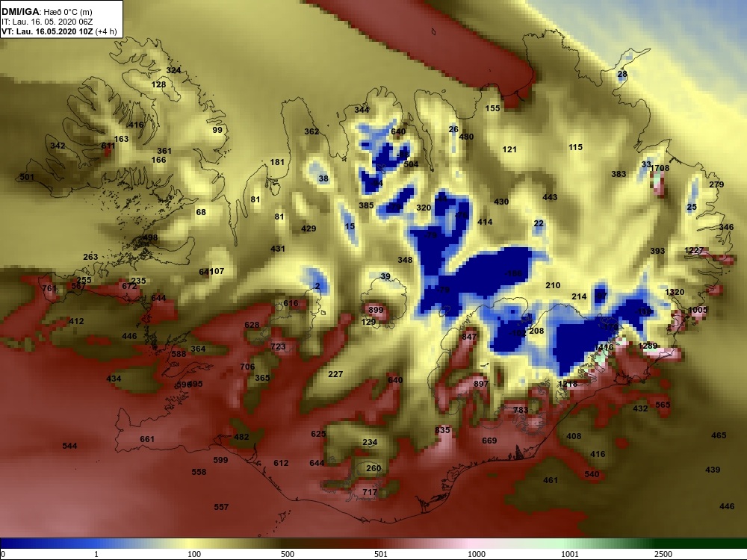Click the map value '163'
This screenshot has width=747, height=560.
point(121,139)
